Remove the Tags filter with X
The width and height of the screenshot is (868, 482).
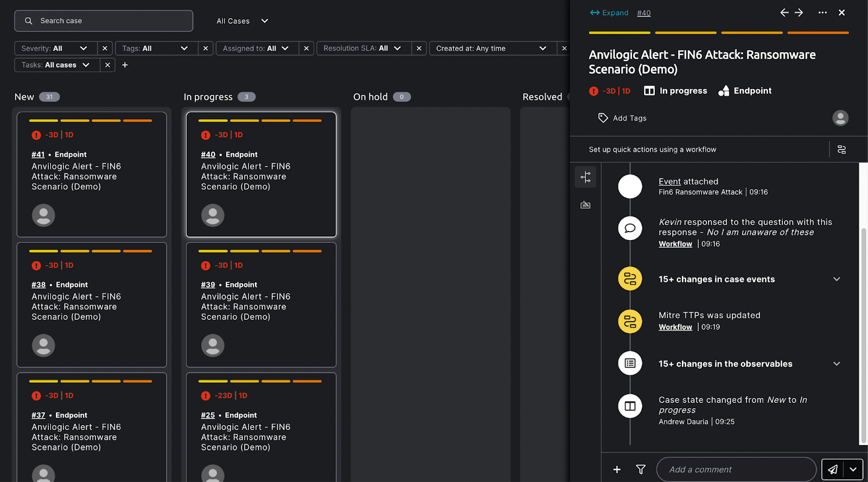coord(206,48)
